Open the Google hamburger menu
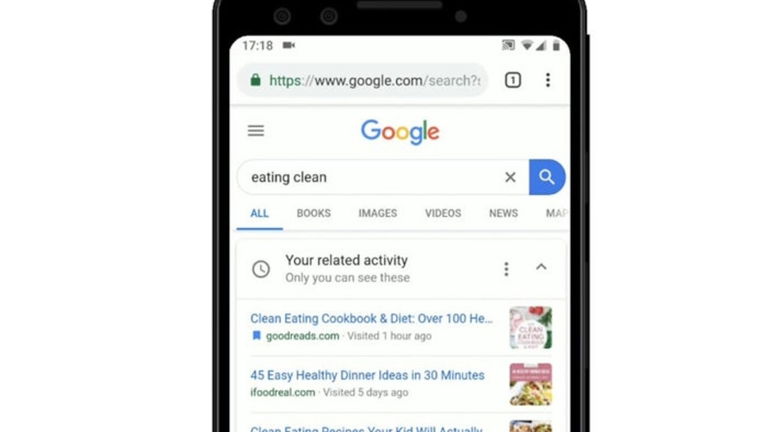The width and height of the screenshot is (768, 432). pyautogui.click(x=256, y=131)
